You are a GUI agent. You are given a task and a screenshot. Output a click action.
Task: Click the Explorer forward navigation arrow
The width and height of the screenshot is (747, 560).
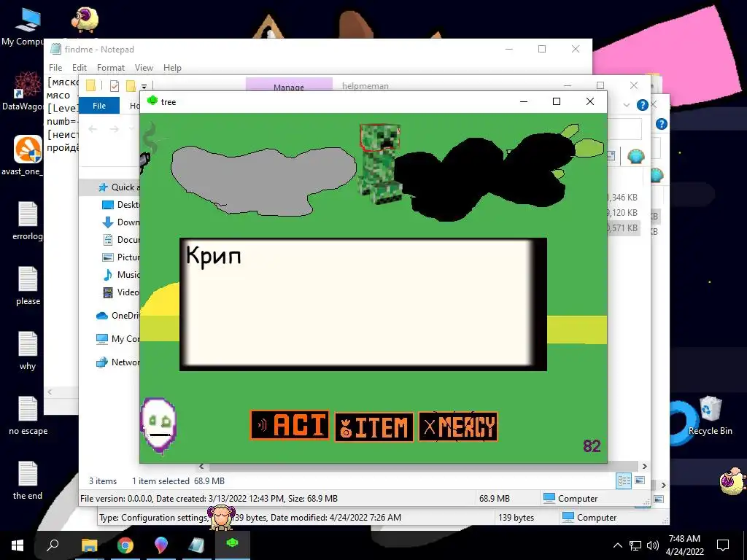pos(115,129)
